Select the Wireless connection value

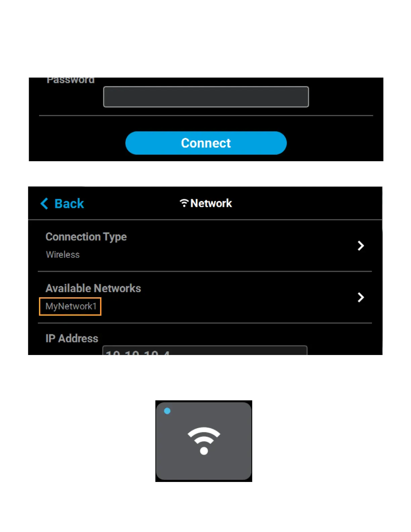point(63,255)
